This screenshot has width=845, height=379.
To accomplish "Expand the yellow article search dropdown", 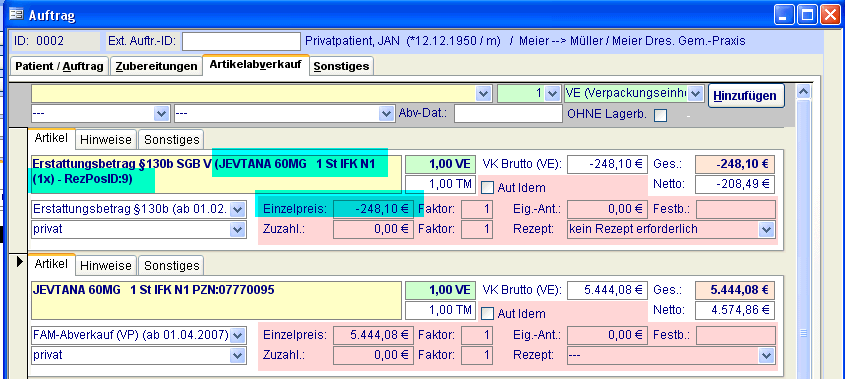I will pyautogui.click(x=484, y=94).
